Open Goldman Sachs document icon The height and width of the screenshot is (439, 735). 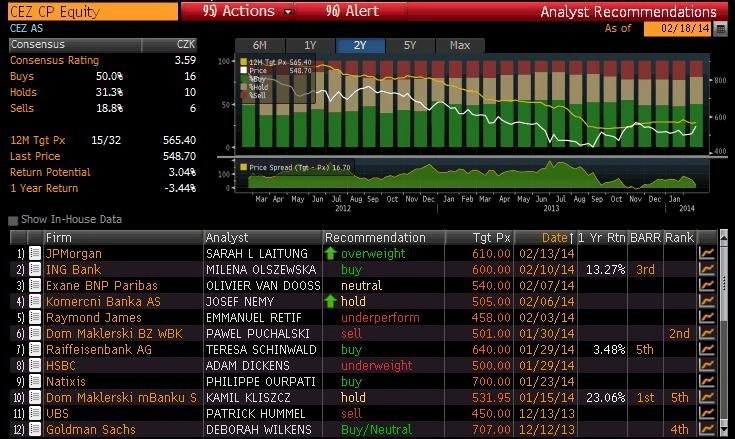(x=35, y=429)
